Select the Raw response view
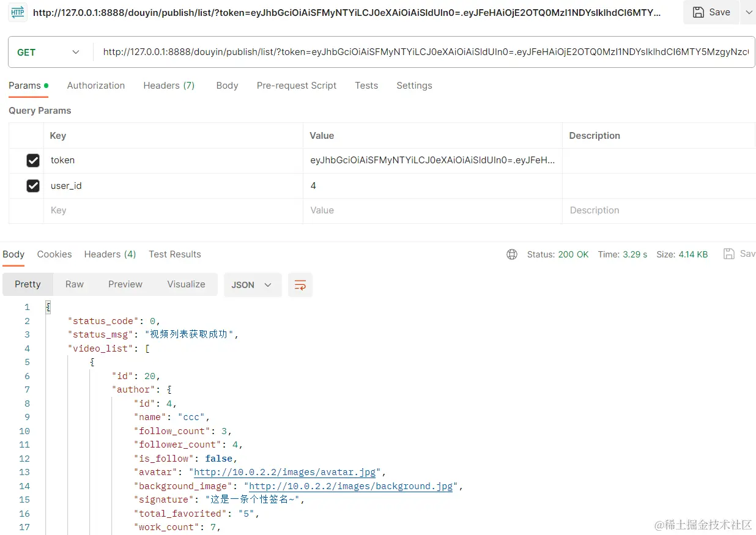The image size is (756, 535). (75, 284)
